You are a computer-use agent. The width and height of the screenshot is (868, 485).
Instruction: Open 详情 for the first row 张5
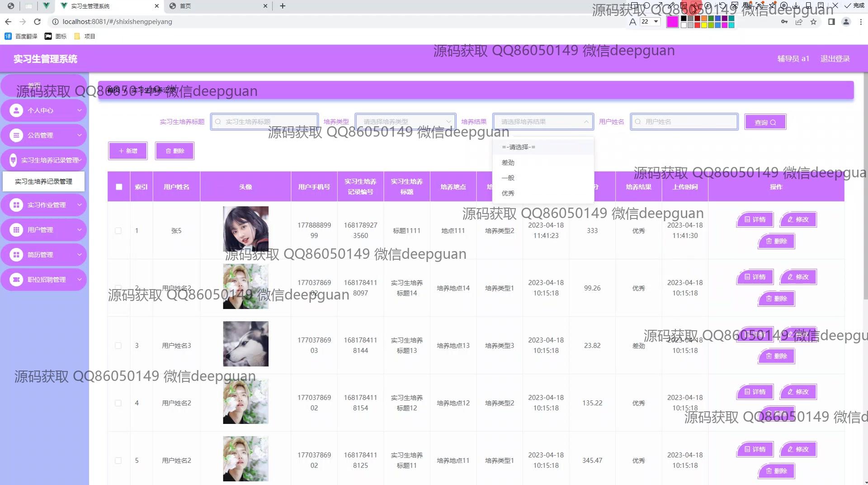point(755,219)
